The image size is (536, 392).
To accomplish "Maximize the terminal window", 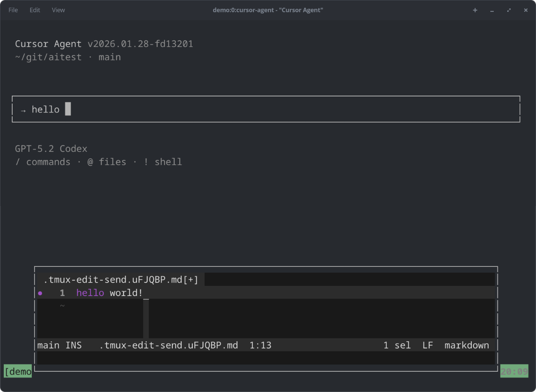I will [x=509, y=10].
